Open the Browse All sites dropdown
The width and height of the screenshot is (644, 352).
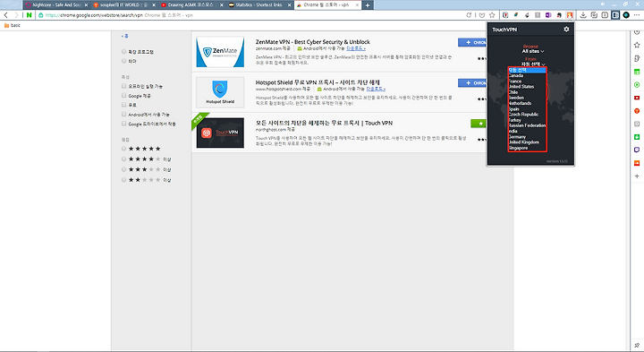point(532,51)
